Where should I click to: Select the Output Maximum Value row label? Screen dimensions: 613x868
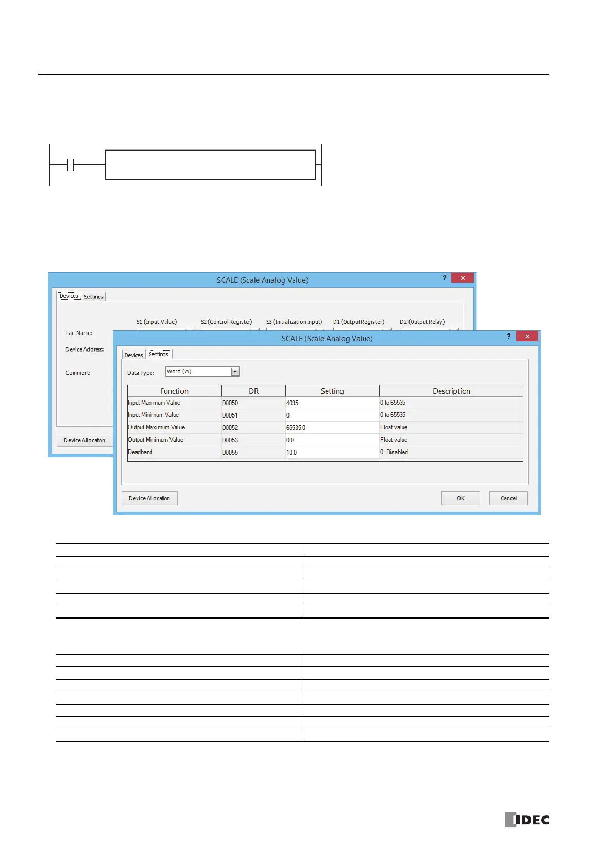point(157,427)
